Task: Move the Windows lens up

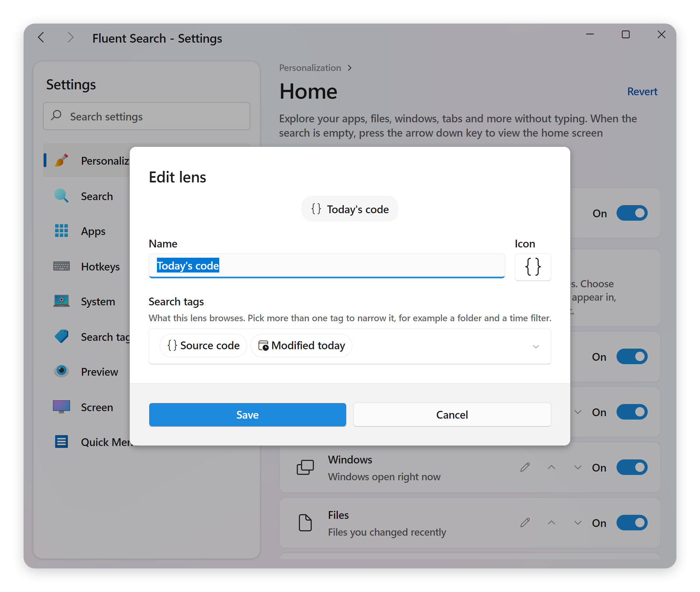Action: (551, 467)
